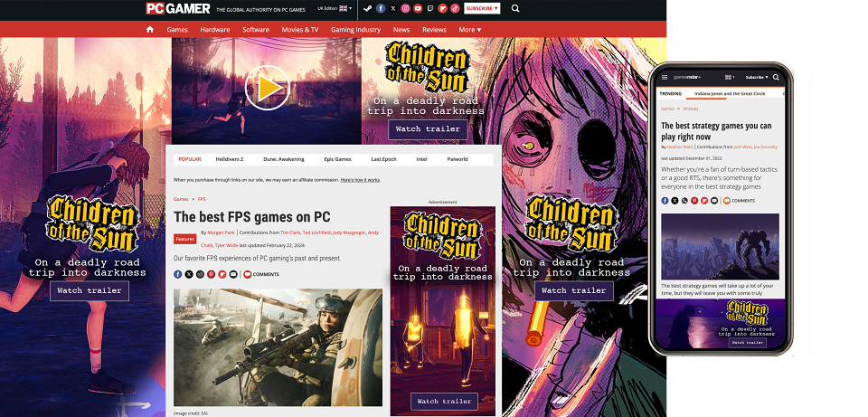Image resolution: width=868 pixels, height=417 pixels.
Task: Open the News menu item
Action: [401, 29]
